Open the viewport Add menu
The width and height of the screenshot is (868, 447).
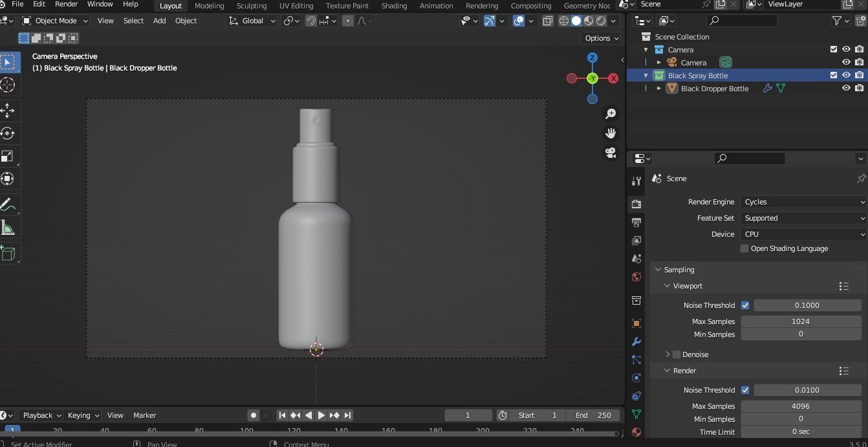pos(159,21)
